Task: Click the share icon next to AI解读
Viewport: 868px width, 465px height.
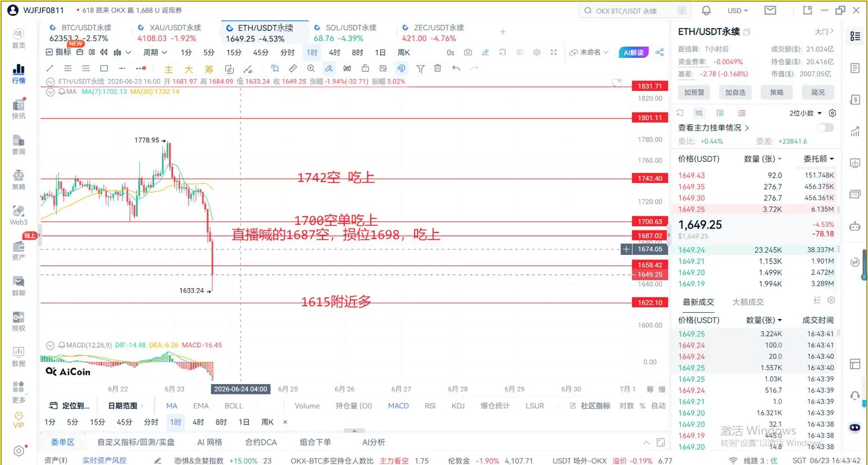Action: click(x=660, y=52)
